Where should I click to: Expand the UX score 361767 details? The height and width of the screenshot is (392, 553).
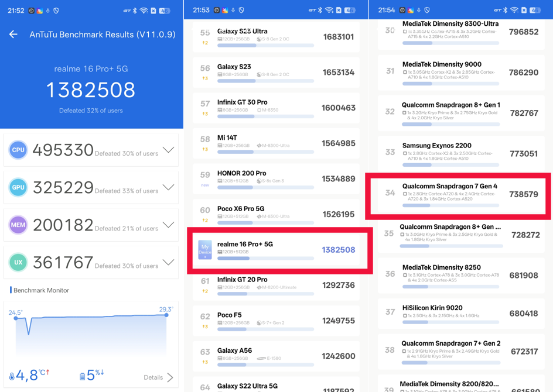(x=168, y=262)
